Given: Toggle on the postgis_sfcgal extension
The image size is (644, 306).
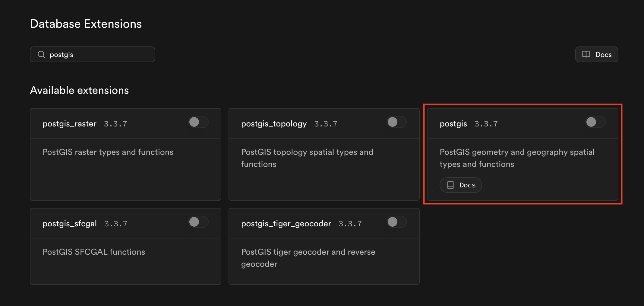Looking at the screenshot, I should 198,222.
